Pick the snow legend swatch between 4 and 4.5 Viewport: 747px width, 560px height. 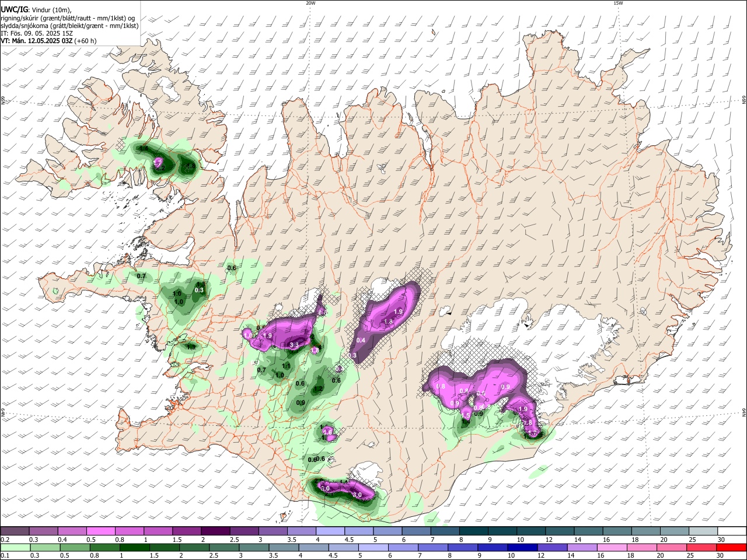330,531
